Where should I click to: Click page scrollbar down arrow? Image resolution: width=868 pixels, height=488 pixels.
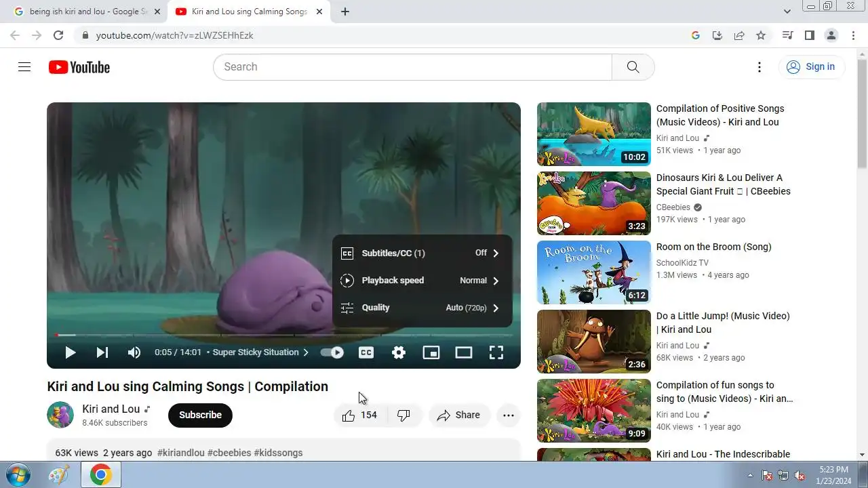pyautogui.click(x=862, y=454)
